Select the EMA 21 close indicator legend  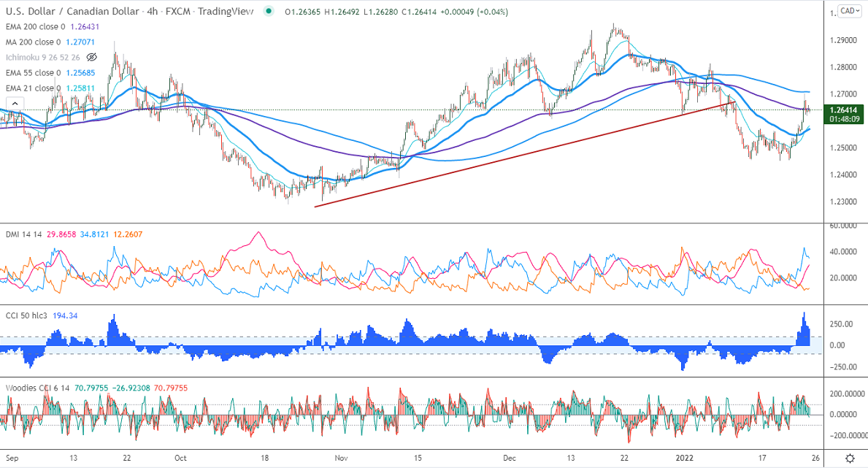coord(33,88)
